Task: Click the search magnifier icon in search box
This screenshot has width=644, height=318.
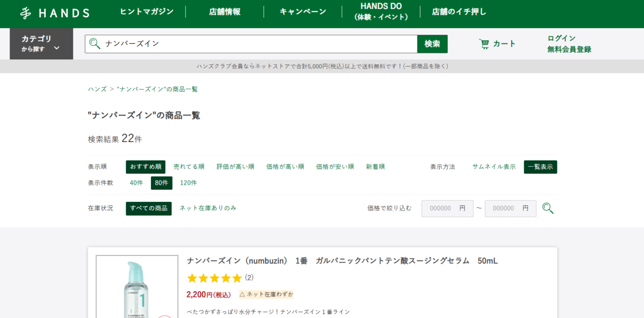Action: 95,44
